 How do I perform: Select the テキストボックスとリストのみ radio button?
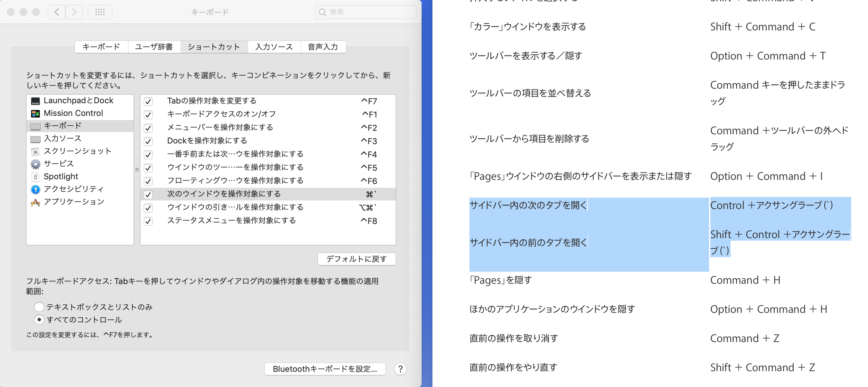pos(39,307)
